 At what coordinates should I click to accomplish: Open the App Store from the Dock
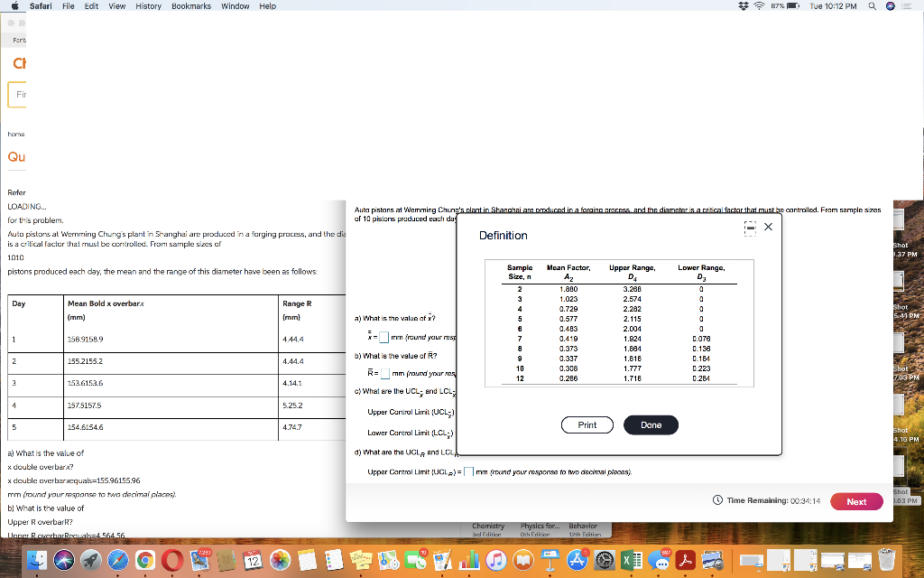tap(577, 561)
